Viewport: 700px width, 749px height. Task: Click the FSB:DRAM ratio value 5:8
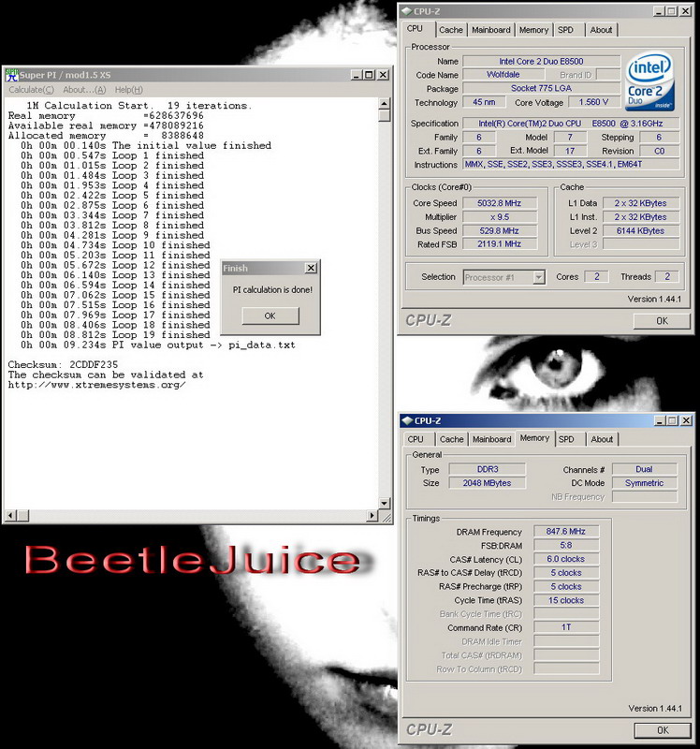(566, 545)
